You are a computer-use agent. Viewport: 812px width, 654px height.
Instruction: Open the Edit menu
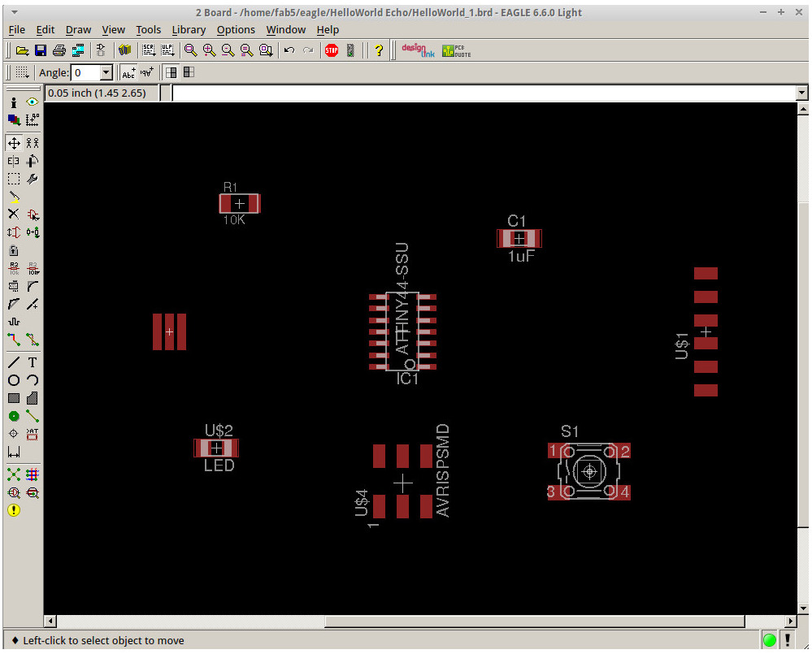click(45, 29)
